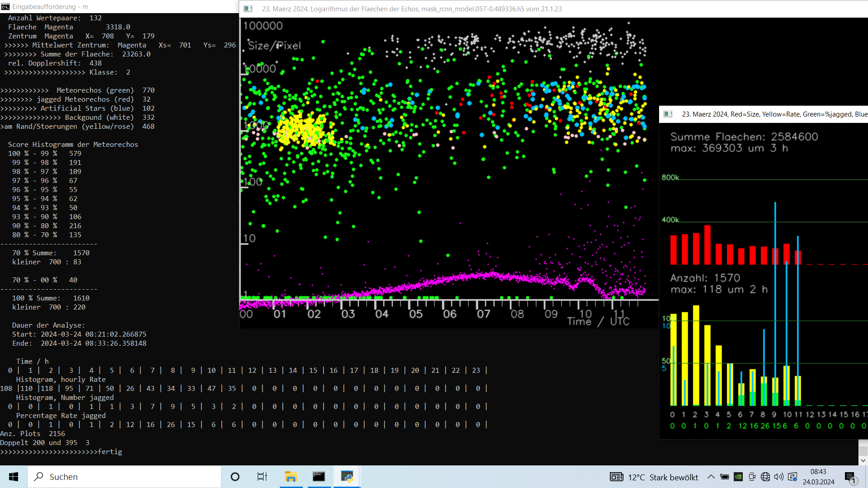Click the Windows Update tray icon
868x488 pixels.
tap(793, 477)
